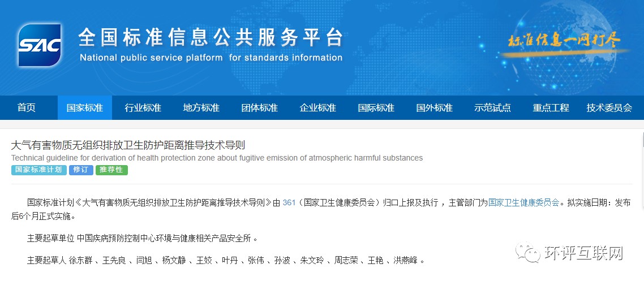Open 示范试点 navigation item
The width and height of the screenshot is (644, 281).
[493, 107]
